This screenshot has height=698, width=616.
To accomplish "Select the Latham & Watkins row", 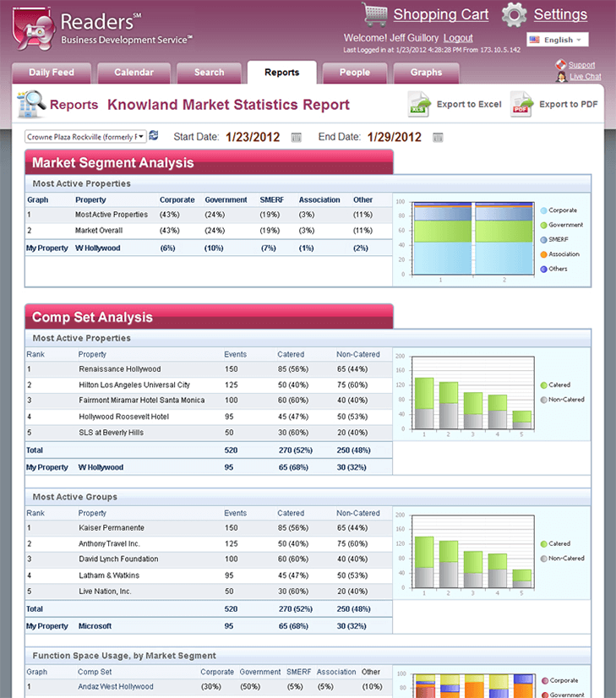I will click(x=209, y=575).
